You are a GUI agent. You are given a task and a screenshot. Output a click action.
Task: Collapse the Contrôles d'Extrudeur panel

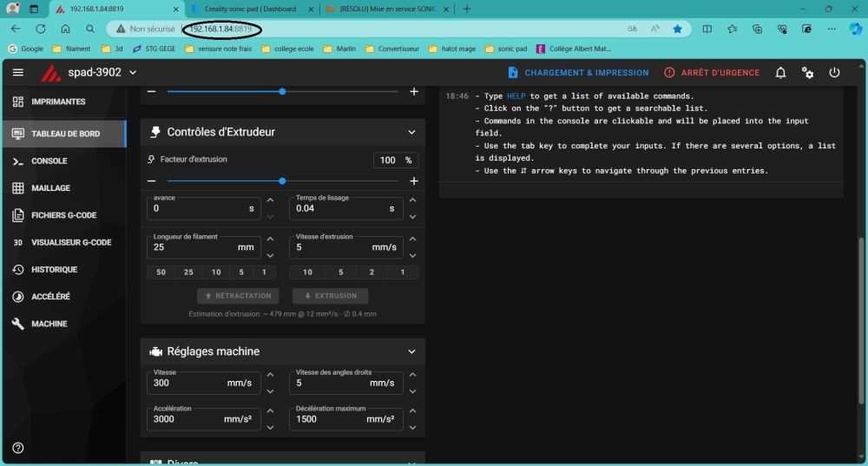[x=411, y=132]
